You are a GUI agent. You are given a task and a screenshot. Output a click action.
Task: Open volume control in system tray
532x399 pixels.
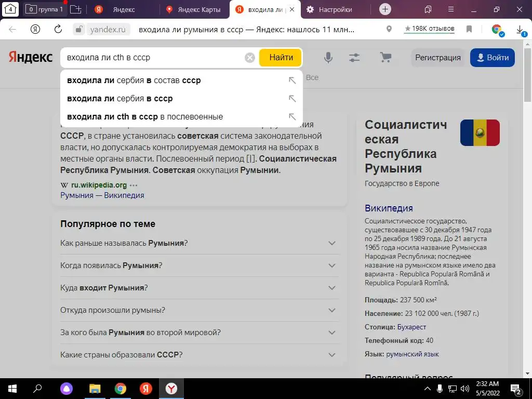[465, 389]
